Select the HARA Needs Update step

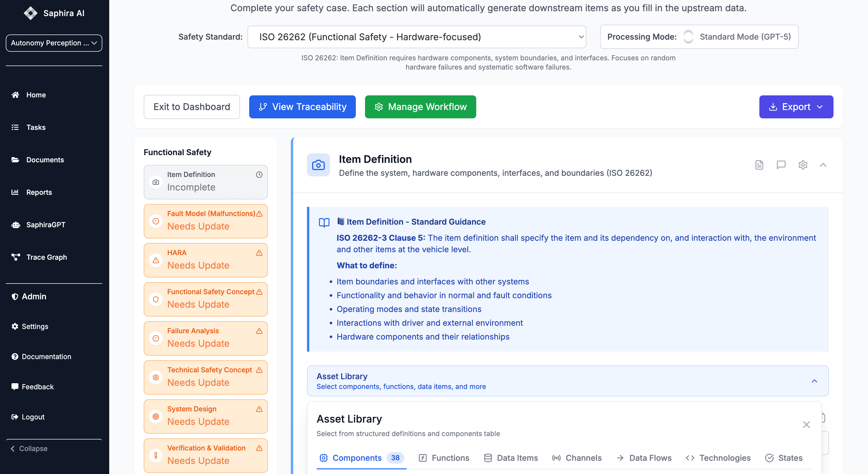coord(206,260)
